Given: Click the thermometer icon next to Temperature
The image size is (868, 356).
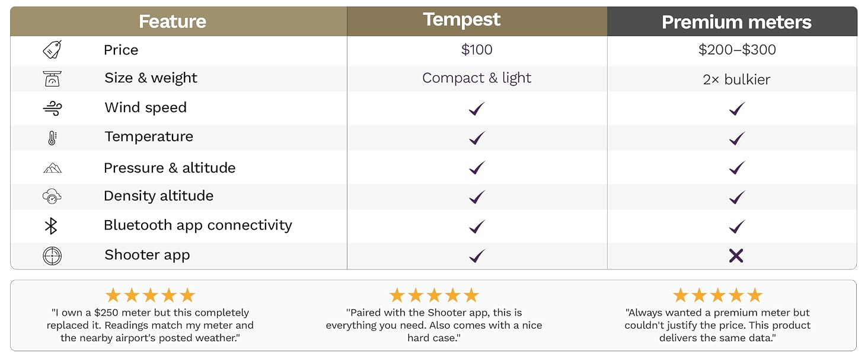Looking at the screenshot, I should click(x=52, y=138).
